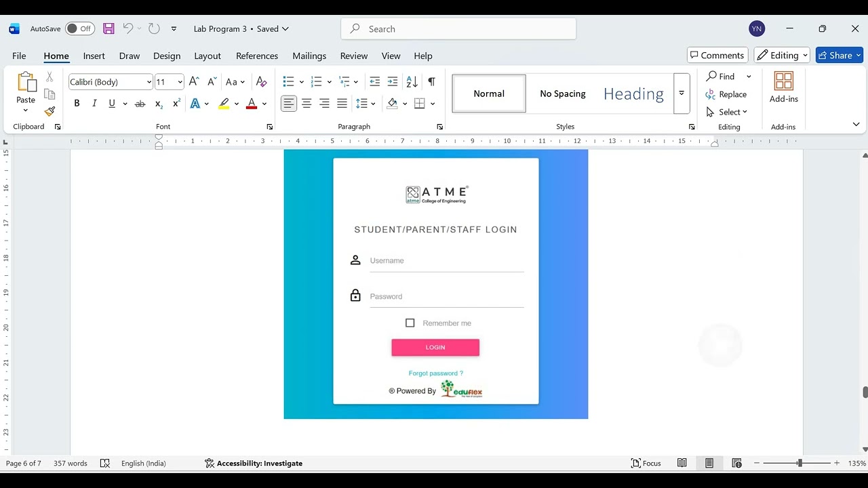Screen dimensions: 868x488
Task: Click in the Search box
Action: tap(458, 28)
